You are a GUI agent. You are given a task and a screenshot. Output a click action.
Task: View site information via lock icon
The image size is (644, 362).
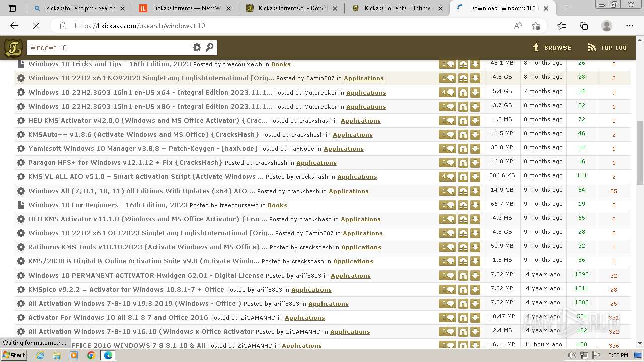pyautogui.click(x=63, y=26)
